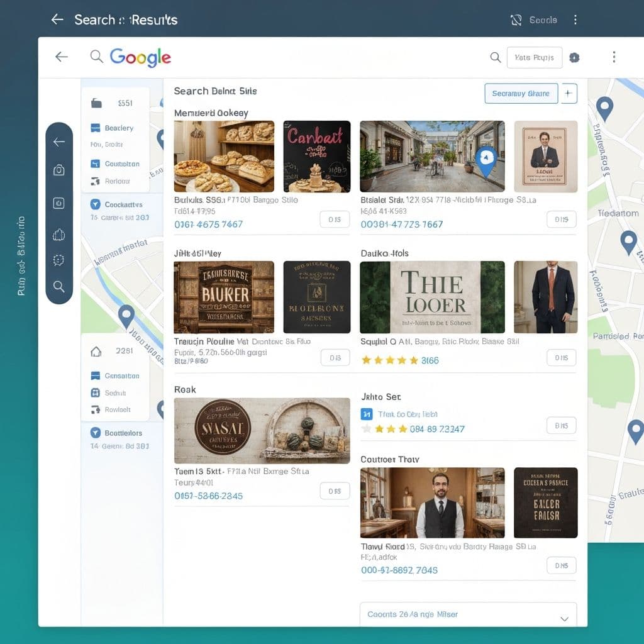
Task: Click the back arrow in the top-left header
Action: [x=57, y=19]
